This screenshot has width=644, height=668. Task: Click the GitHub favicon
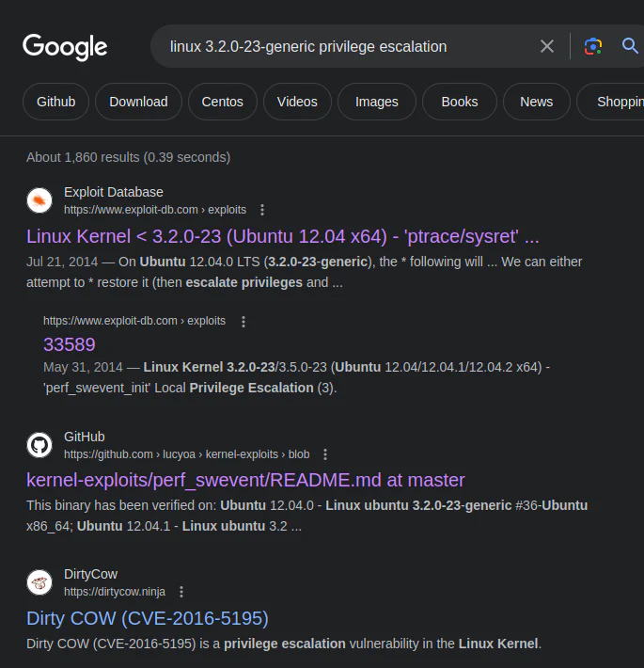39,445
